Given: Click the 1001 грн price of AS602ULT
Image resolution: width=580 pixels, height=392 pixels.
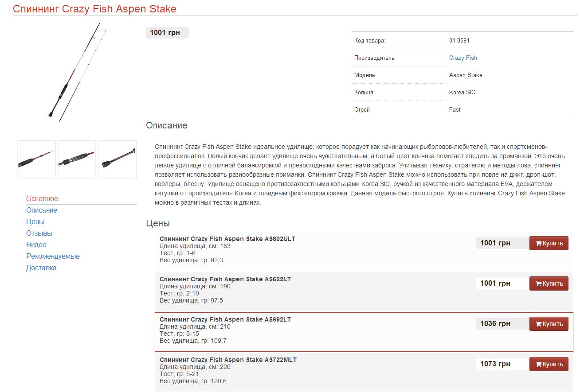Looking at the screenshot, I should 495,243.
